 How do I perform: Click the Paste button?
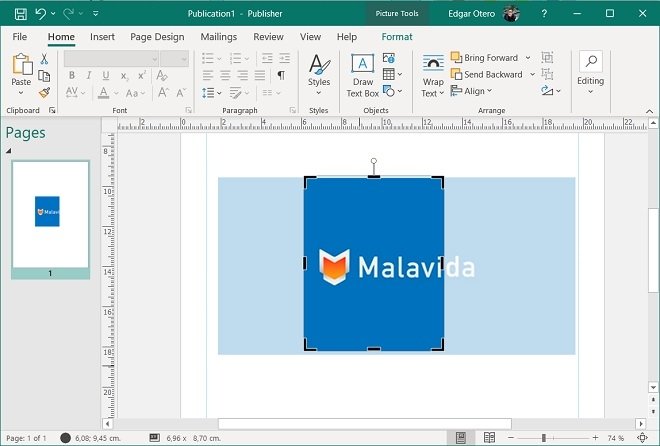[21, 69]
